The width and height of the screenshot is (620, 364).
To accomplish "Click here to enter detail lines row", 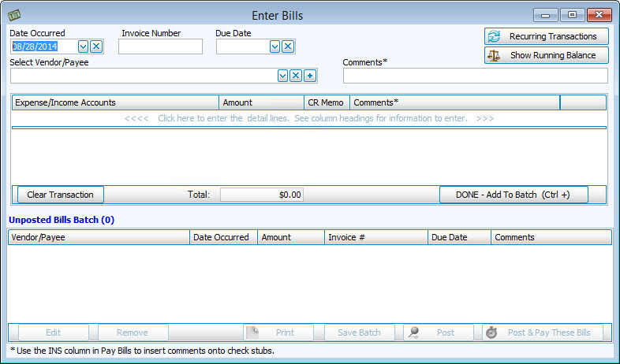I will point(308,118).
